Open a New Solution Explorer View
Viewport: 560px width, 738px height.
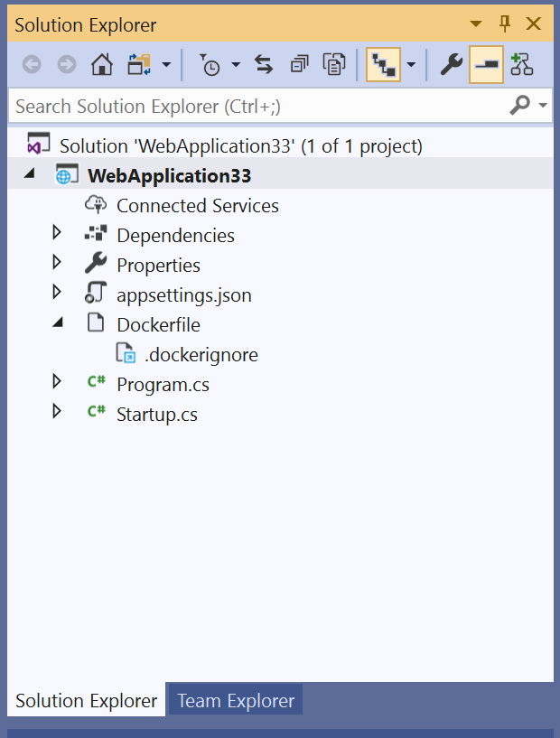(x=521, y=64)
